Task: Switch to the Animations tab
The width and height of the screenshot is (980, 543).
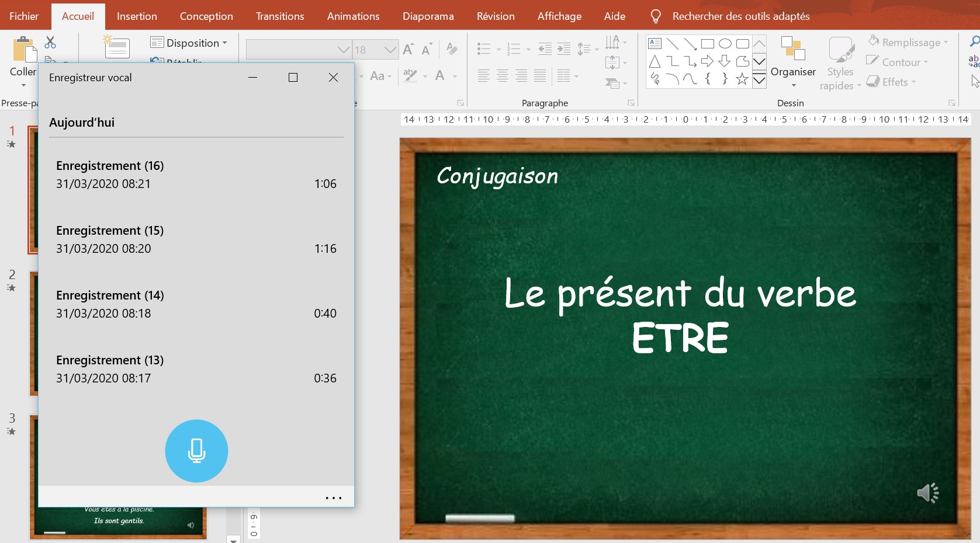Action: (354, 16)
